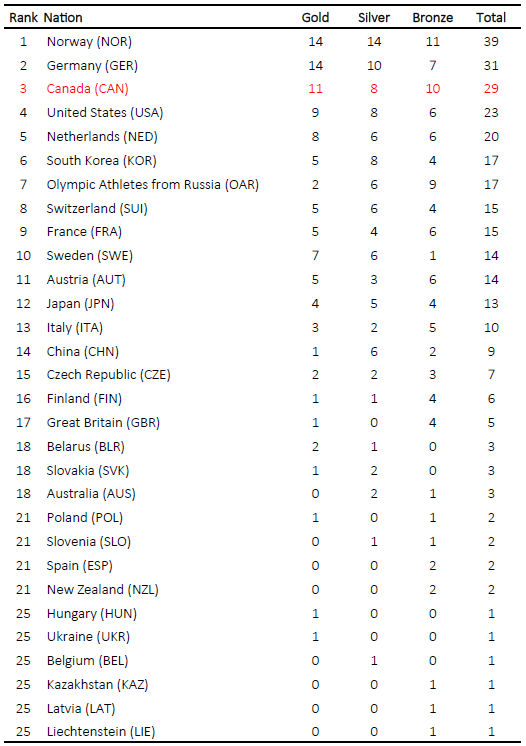Image resolution: width=526 pixels, height=746 pixels.
Task: Click Liechtenstein (LIE) entry
Action: (x=101, y=732)
